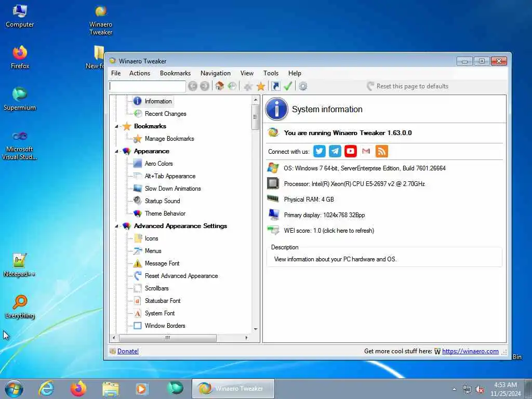Collapse the Bookmarks tree group
The image size is (532, 399).
116,126
